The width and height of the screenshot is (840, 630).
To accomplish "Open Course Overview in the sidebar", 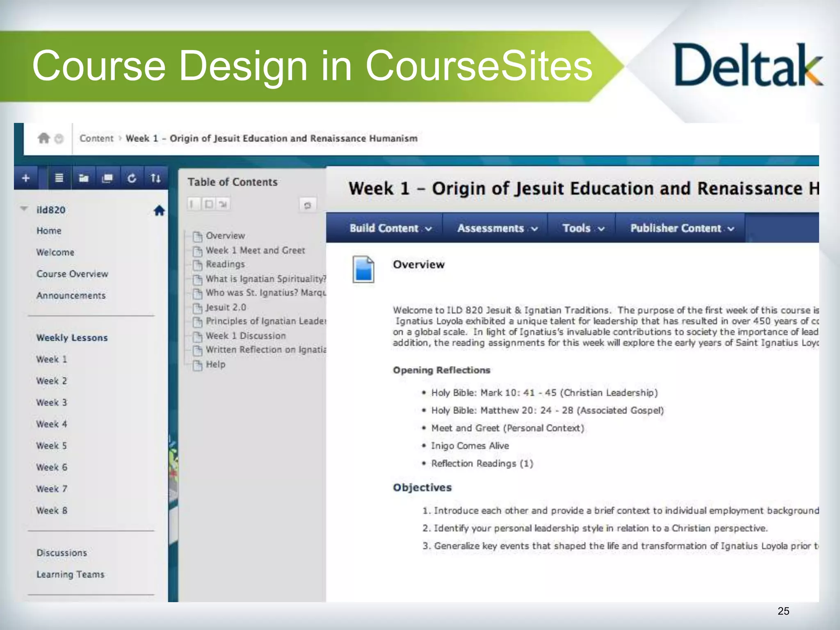I will tap(72, 274).
